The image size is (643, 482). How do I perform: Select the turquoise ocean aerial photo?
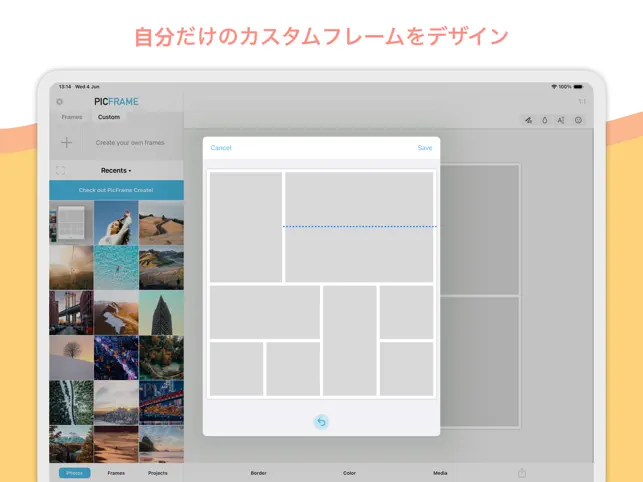(x=116, y=268)
